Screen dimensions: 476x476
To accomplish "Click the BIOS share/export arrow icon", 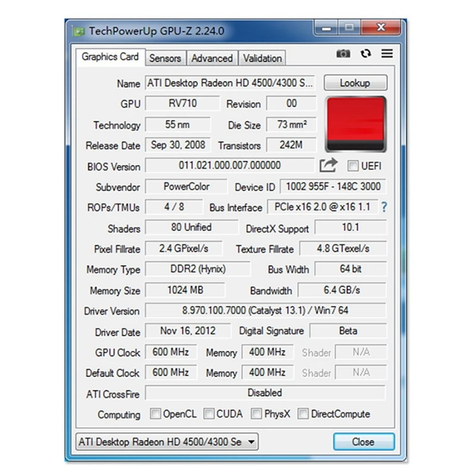I will click(x=328, y=165).
